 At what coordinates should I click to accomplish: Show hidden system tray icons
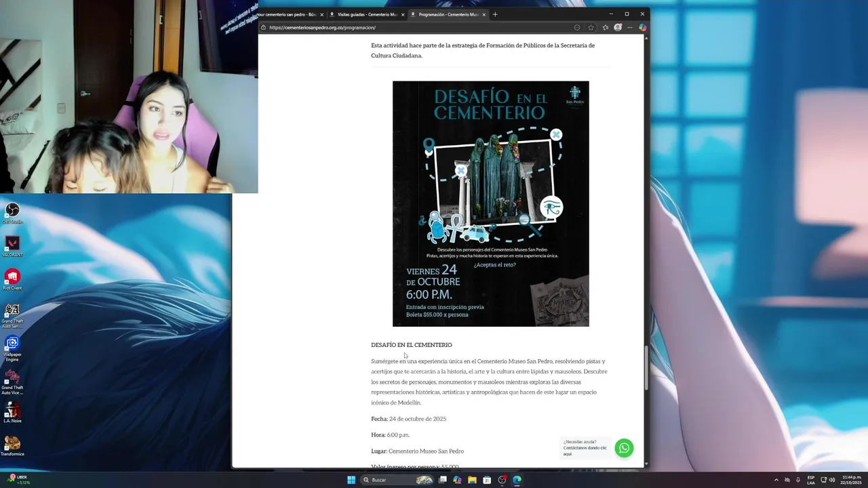pos(776,480)
